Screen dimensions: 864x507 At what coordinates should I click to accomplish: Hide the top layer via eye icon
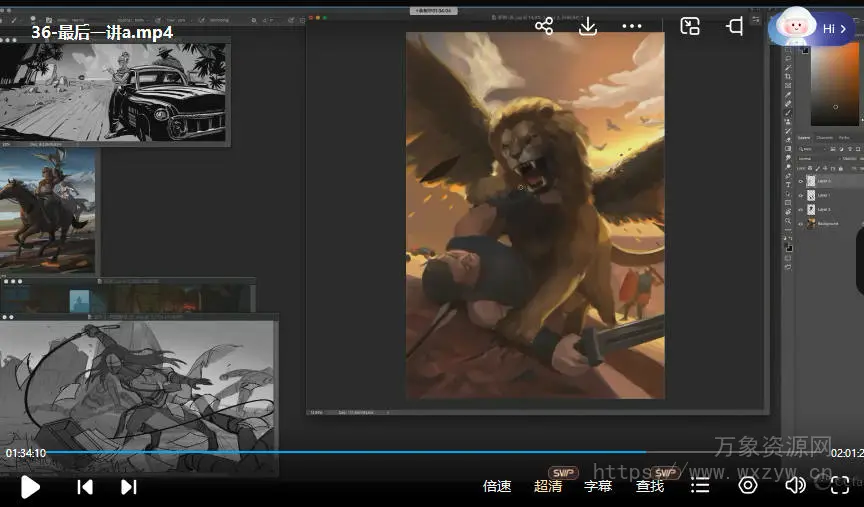pos(800,181)
